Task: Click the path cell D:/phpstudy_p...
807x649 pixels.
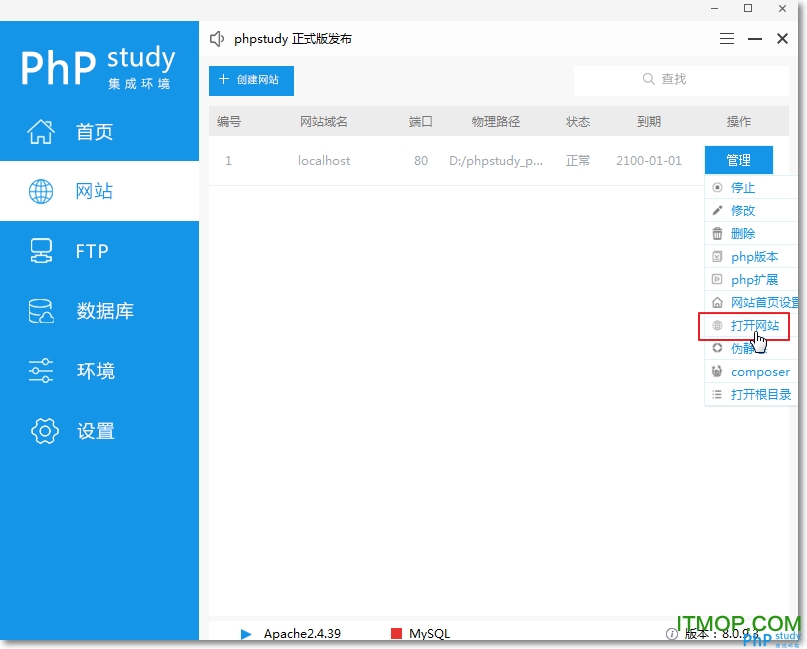Action: tap(496, 161)
